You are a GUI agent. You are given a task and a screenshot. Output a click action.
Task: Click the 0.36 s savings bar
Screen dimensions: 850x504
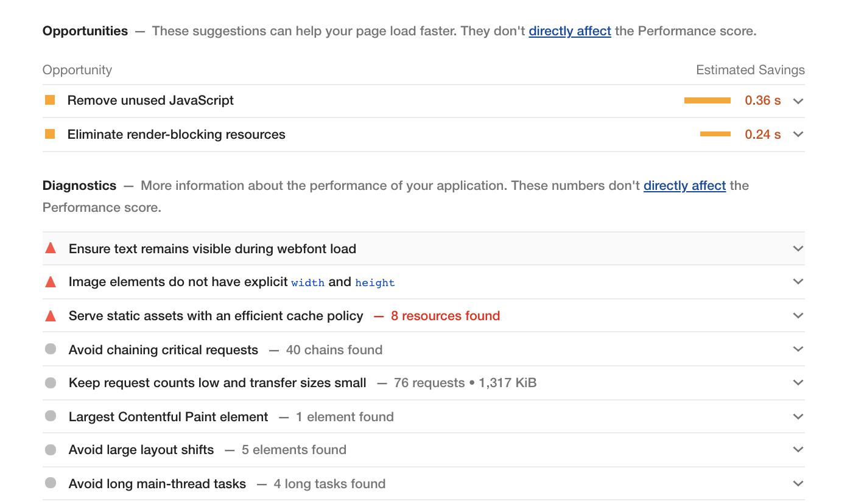pos(707,100)
